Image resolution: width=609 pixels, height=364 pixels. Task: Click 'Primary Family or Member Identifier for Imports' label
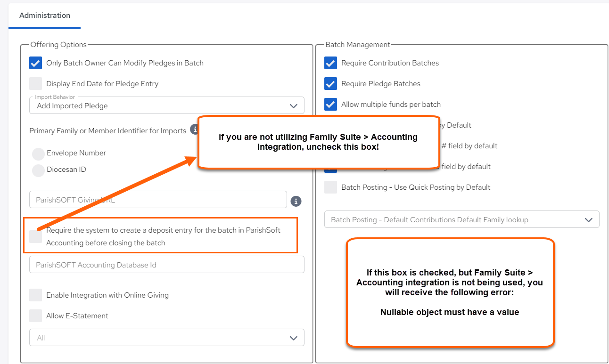point(108,131)
